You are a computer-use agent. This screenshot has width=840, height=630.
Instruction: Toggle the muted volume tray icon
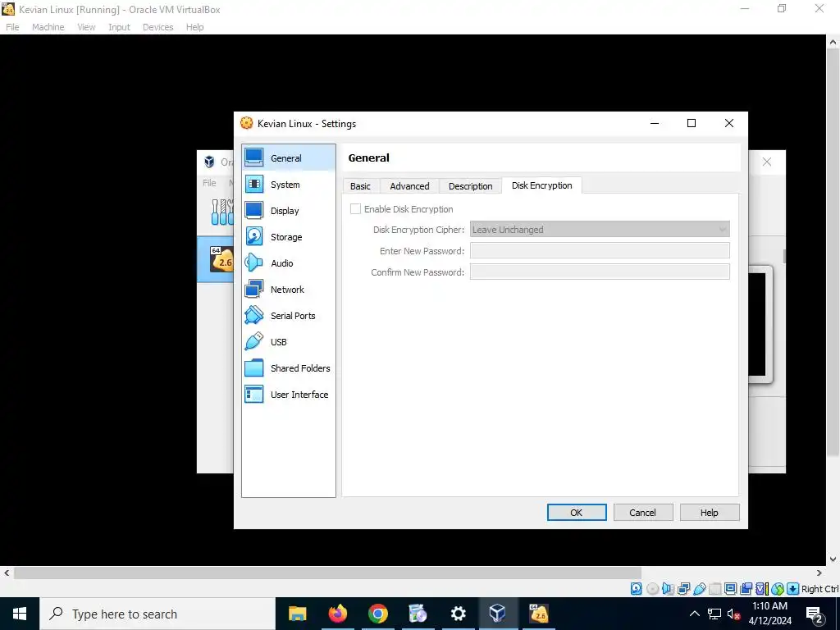coord(733,614)
